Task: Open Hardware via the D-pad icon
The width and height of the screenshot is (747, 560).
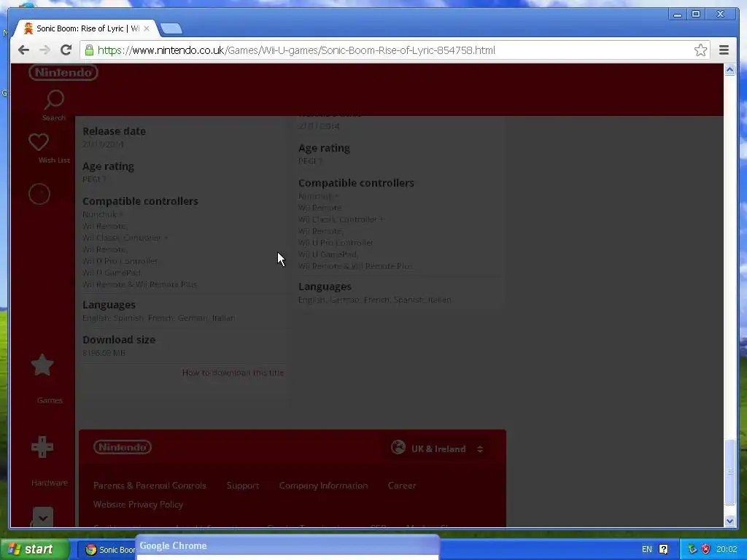Action: pos(42,447)
